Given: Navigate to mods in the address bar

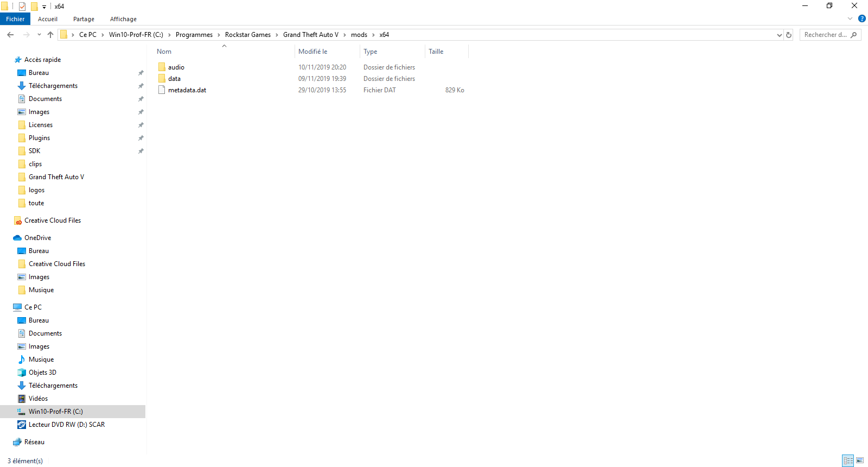Looking at the screenshot, I should (x=359, y=35).
